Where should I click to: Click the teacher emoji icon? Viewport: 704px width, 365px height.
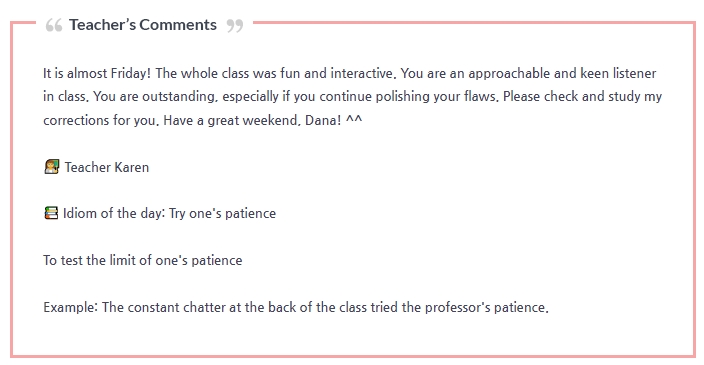[52, 167]
